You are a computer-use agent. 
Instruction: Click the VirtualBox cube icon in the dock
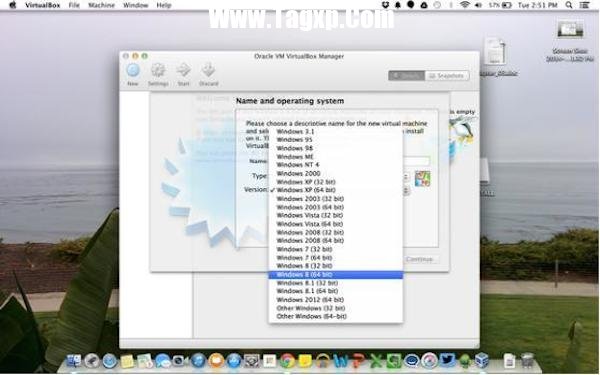482,361
